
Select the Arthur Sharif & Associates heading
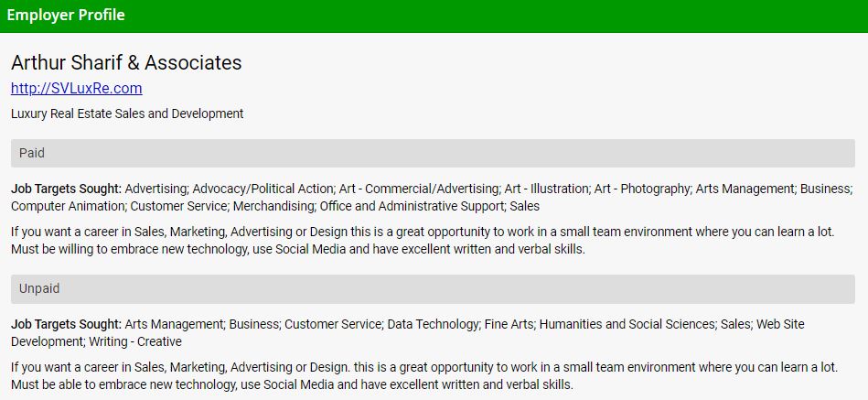(x=126, y=62)
